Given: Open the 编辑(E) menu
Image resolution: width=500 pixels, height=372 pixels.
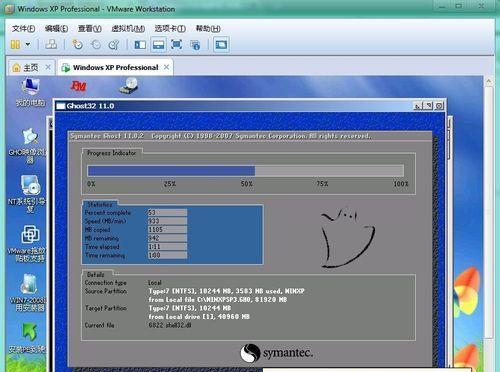Looking at the screenshot, I should tap(56, 29).
